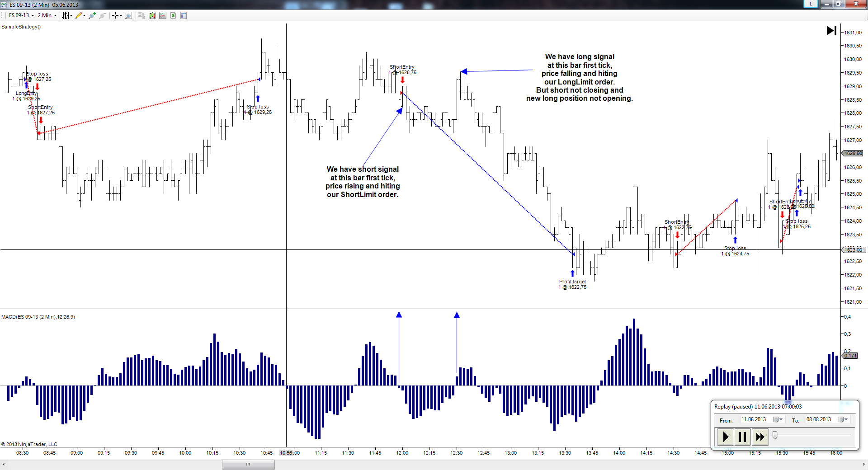Select the yellow pencil drawing tools
The width and height of the screenshot is (868, 470).
point(80,15)
